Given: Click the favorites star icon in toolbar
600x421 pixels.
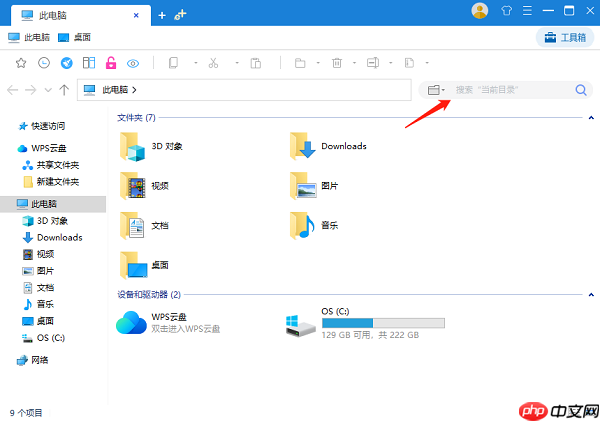Looking at the screenshot, I should point(21,63).
